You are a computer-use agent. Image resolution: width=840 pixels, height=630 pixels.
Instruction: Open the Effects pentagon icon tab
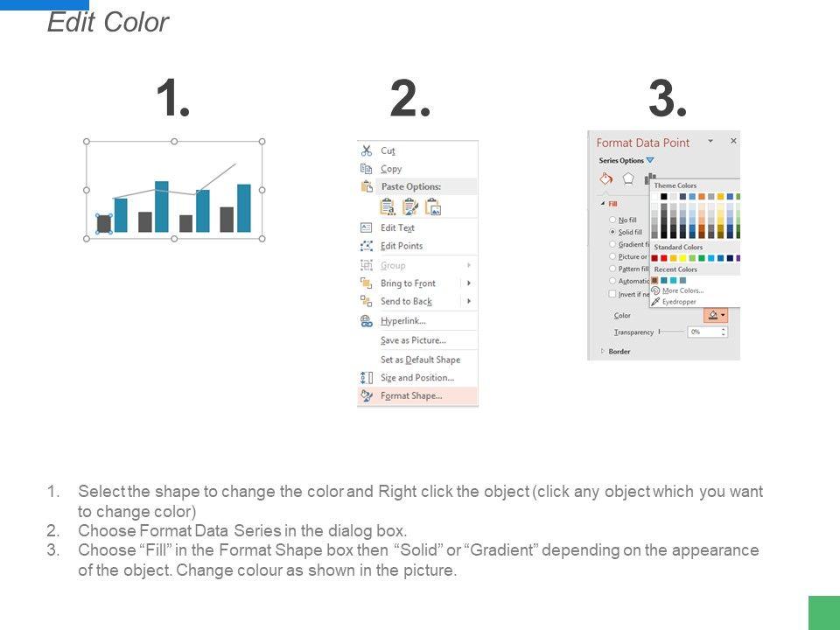(628, 178)
